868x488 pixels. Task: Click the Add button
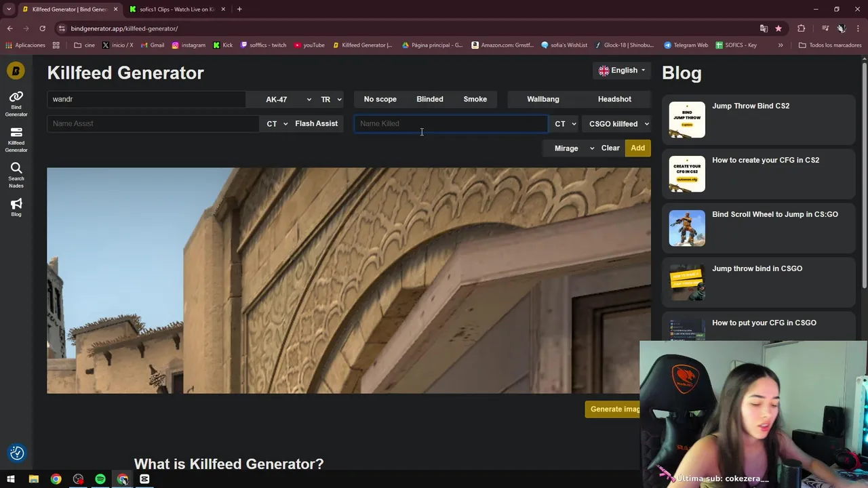pos(637,148)
